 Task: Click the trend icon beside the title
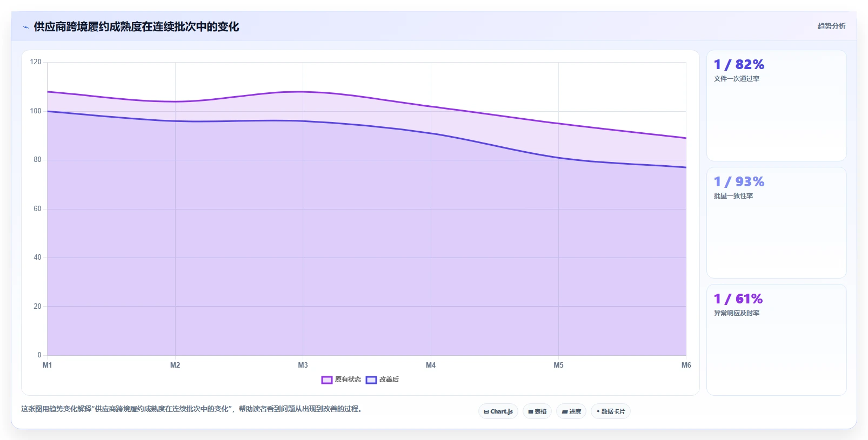click(x=25, y=27)
